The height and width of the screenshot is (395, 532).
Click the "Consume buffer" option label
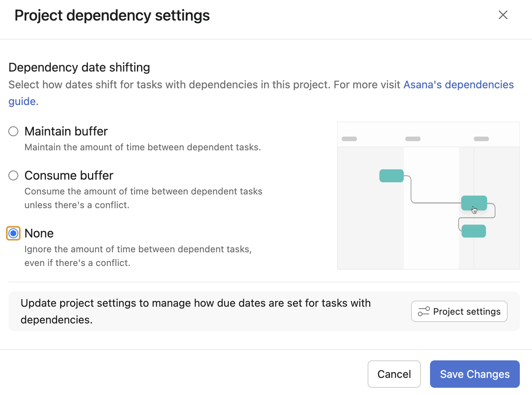click(69, 175)
